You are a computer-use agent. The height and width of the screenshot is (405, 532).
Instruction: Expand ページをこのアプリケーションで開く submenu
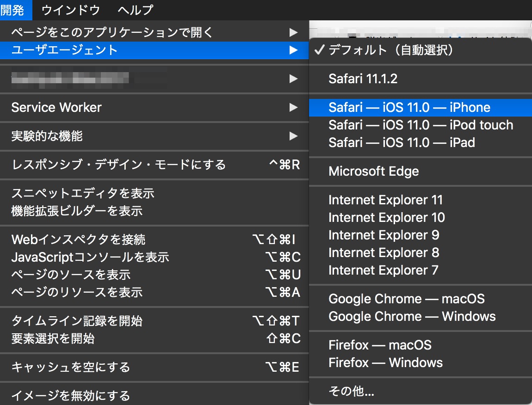[155, 32]
